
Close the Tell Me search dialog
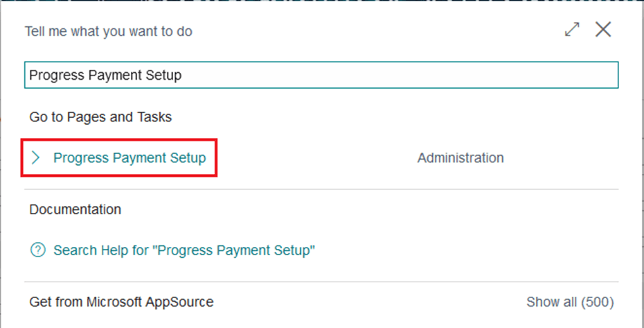click(x=603, y=30)
